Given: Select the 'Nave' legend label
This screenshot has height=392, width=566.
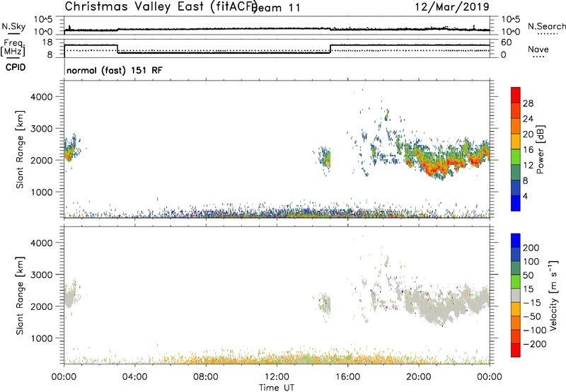Looking at the screenshot, I should pyautogui.click(x=538, y=49).
